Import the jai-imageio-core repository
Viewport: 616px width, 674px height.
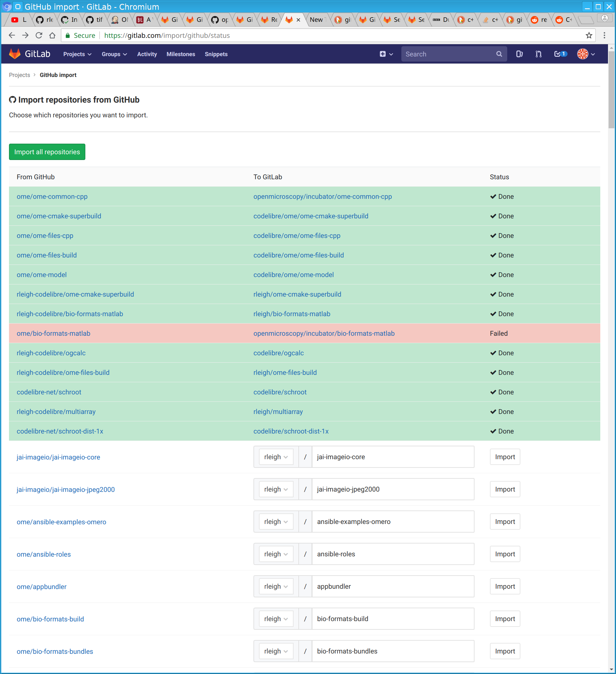point(505,457)
